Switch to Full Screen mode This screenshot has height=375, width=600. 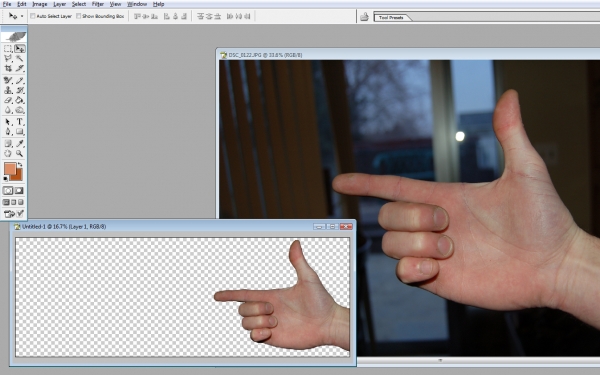(21, 202)
